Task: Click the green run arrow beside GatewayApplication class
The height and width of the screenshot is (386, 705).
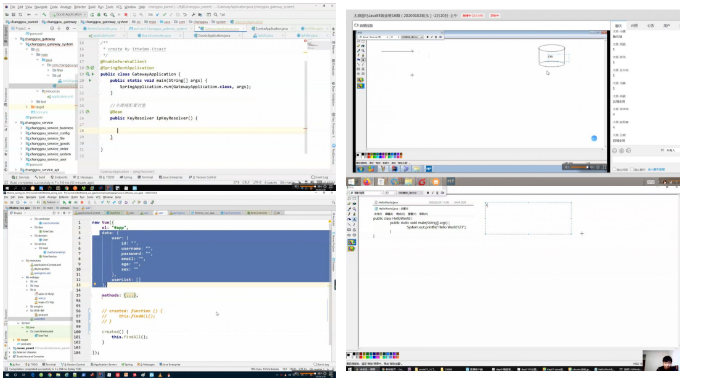Action: coord(93,74)
